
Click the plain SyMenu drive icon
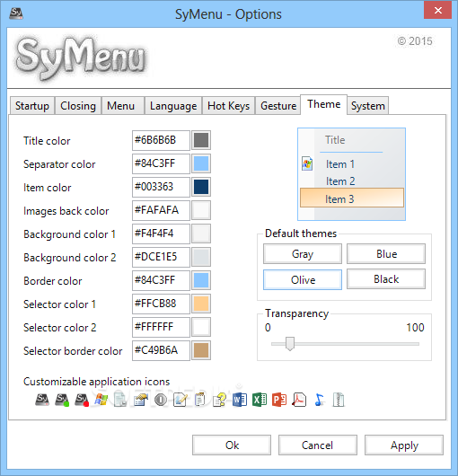pos(42,400)
